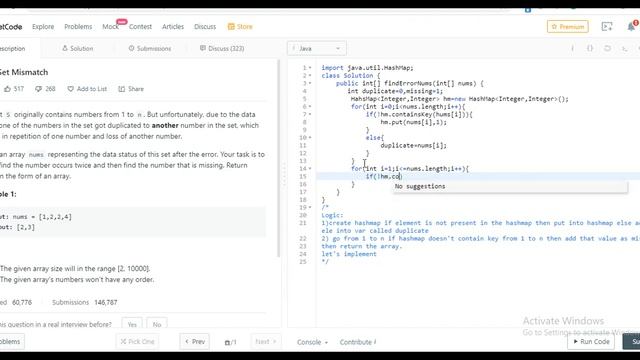Click the Contribute link
The image size is (640, 360).
click(x=358, y=342)
